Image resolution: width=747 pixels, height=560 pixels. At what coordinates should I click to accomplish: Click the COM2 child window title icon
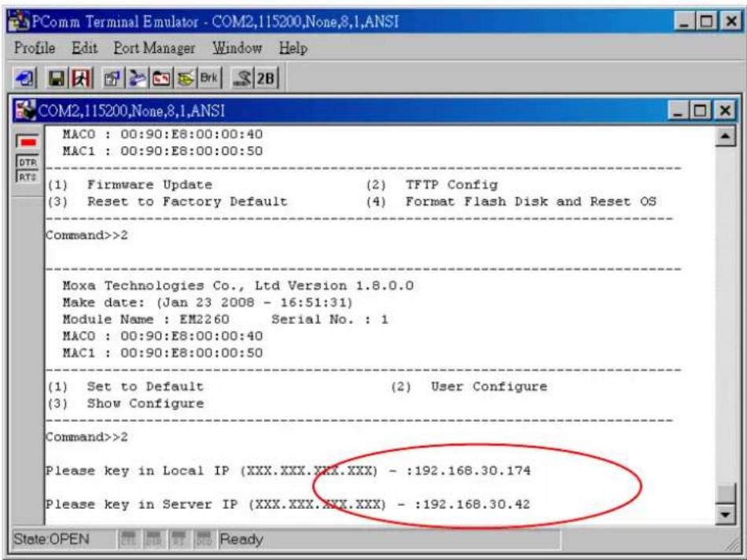click(25, 110)
